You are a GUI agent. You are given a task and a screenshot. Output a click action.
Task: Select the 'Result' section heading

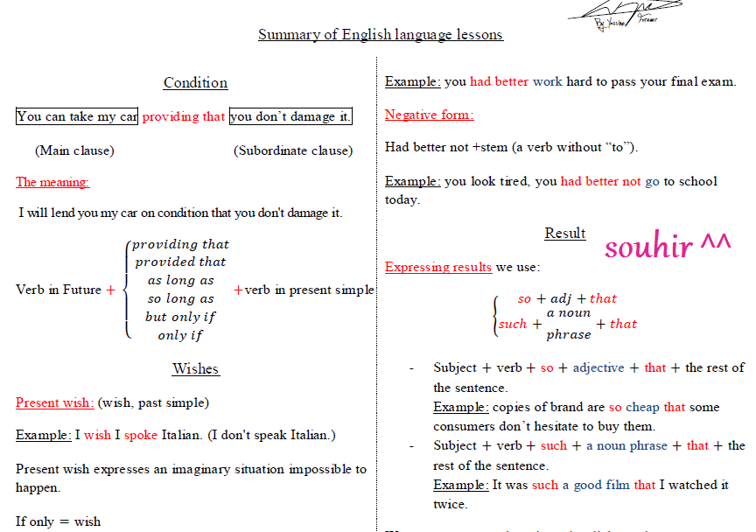[565, 233]
